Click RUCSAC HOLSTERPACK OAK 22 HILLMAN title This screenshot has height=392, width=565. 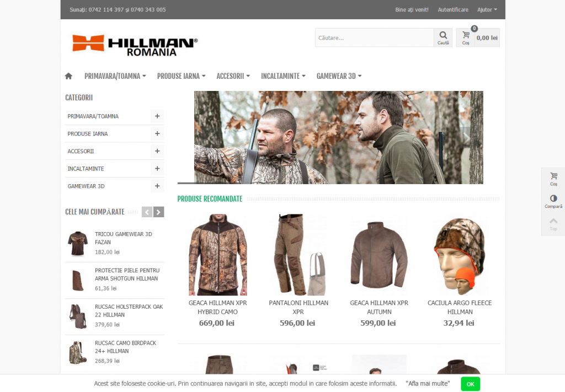tap(129, 310)
